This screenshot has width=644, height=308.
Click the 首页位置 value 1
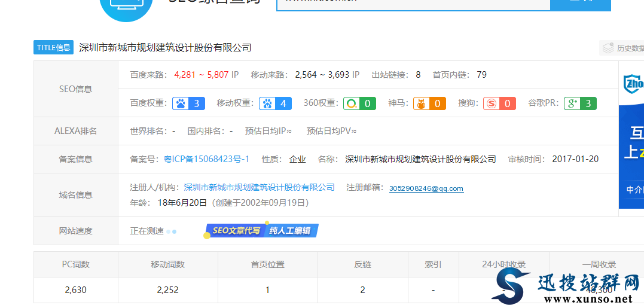pyautogui.click(x=267, y=290)
